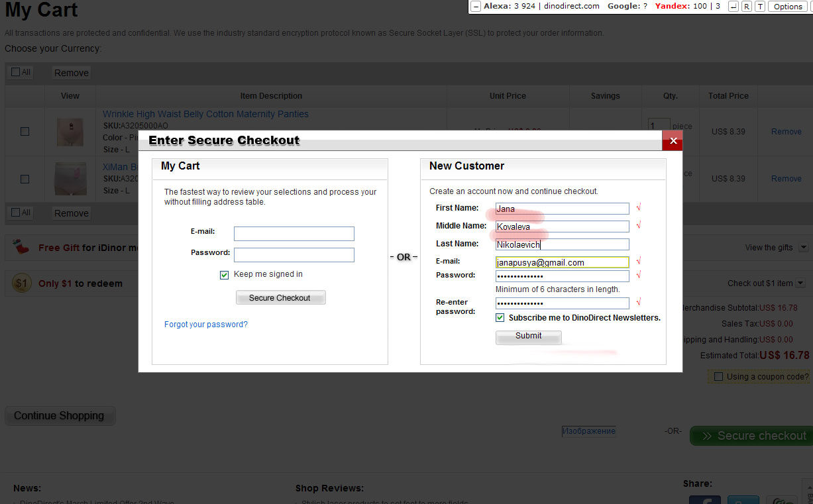Toggle the Keep me signed in checkbox
This screenshot has height=504, width=813.
224,275
